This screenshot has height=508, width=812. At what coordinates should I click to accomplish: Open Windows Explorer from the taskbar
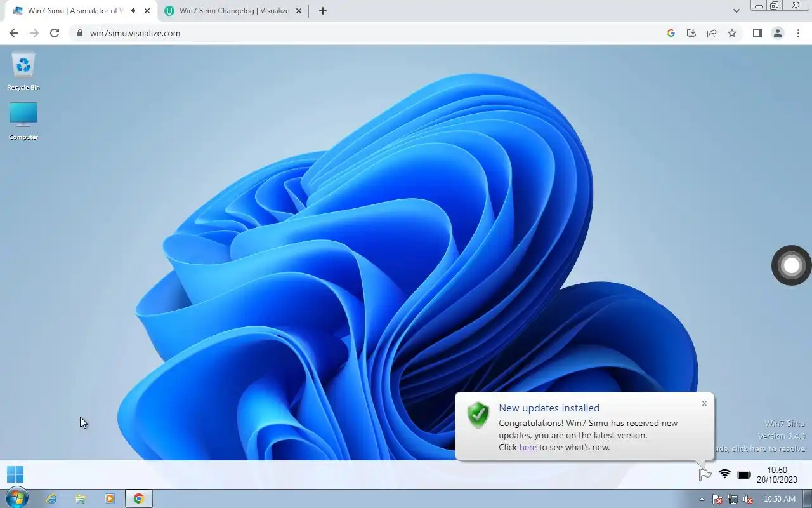pyautogui.click(x=81, y=499)
